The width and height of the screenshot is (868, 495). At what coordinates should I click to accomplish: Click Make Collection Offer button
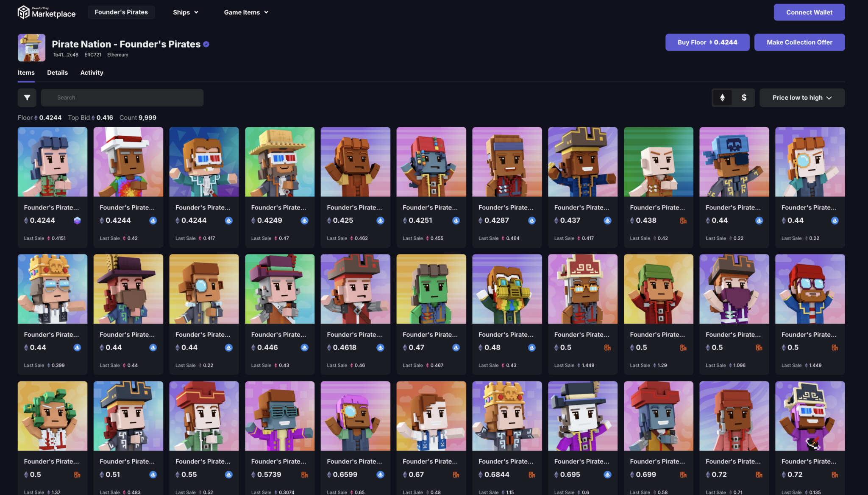(x=799, y=42)
